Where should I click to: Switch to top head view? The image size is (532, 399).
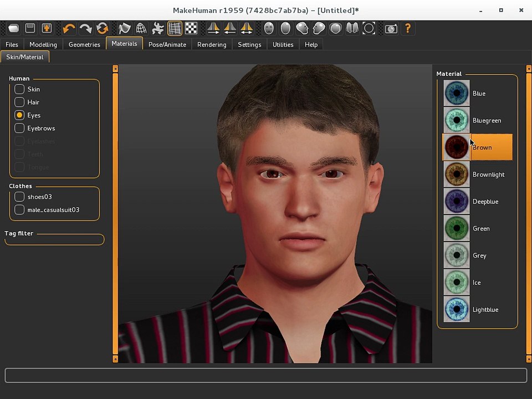point(335,28)
